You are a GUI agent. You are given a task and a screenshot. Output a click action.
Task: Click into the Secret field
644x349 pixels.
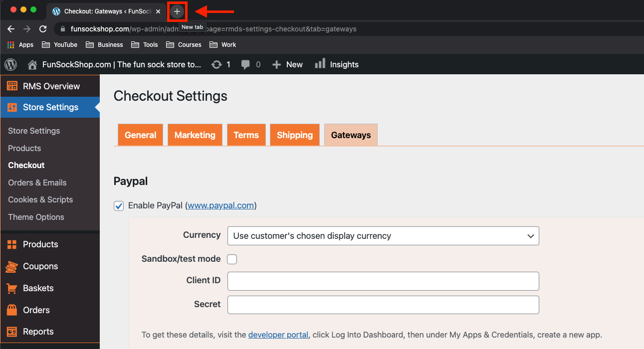coord(383,305)
